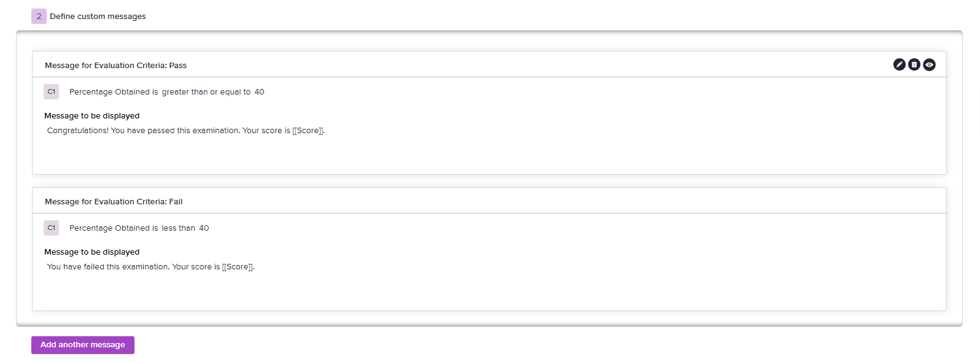Click 'greater than or equal to' condition text
This screenshot has height=362, width=980.
click(206, 92)
